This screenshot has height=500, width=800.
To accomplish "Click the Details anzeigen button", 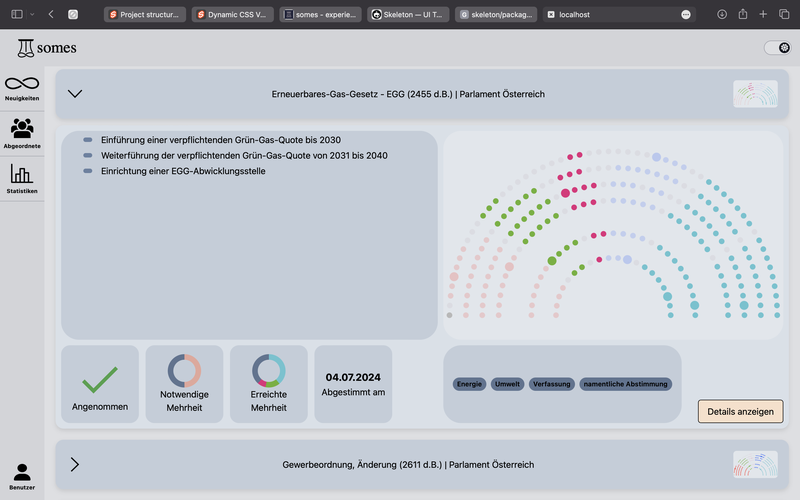I will pyautogui.click(x=740, y=411).
